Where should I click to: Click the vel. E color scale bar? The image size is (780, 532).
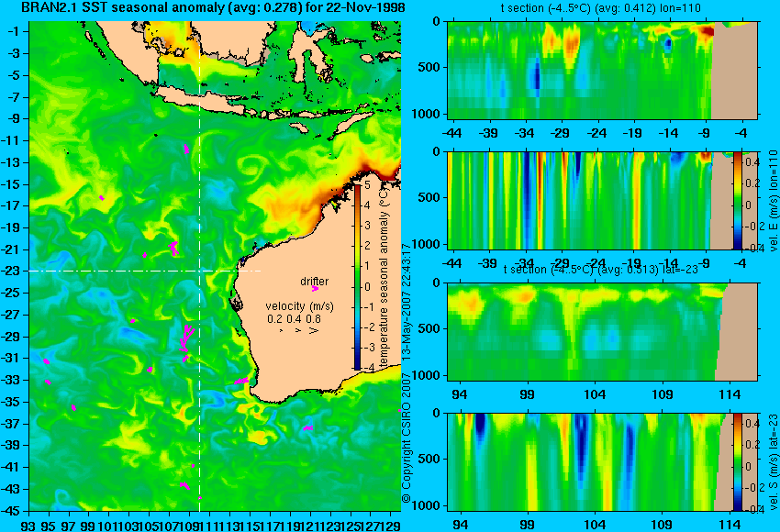pos(737,200)
